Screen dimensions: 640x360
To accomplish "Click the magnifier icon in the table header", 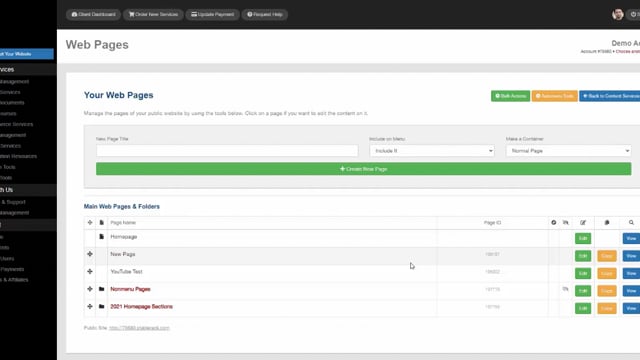I will pyautogui.click(x=631, y=222).
